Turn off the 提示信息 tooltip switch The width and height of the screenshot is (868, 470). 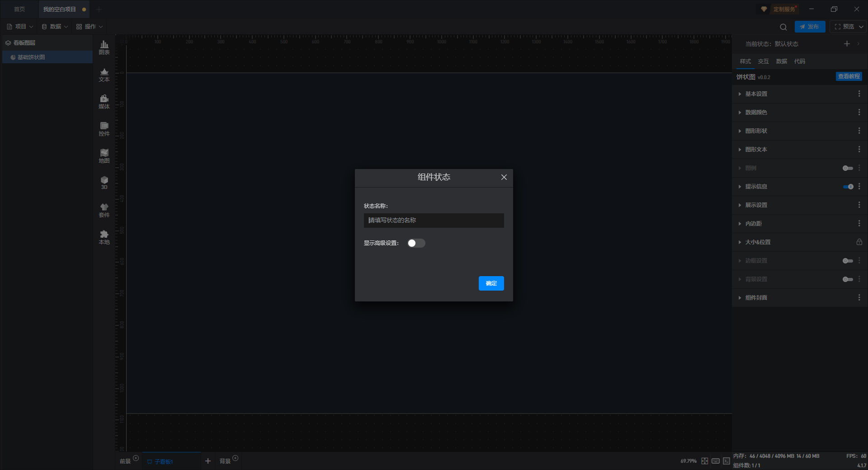tap(848, 187)
